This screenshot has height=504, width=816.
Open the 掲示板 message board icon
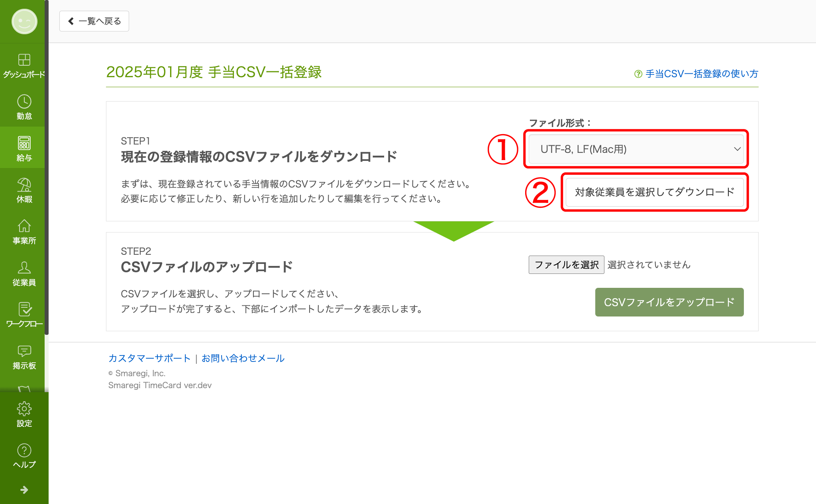(24, 351)
